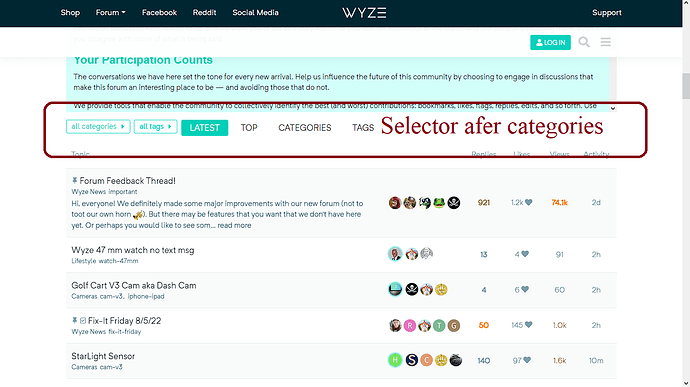Viewport: 690px width, 387px height.
Task: Open the hamburger menu icon
Action: click(606, 42)
